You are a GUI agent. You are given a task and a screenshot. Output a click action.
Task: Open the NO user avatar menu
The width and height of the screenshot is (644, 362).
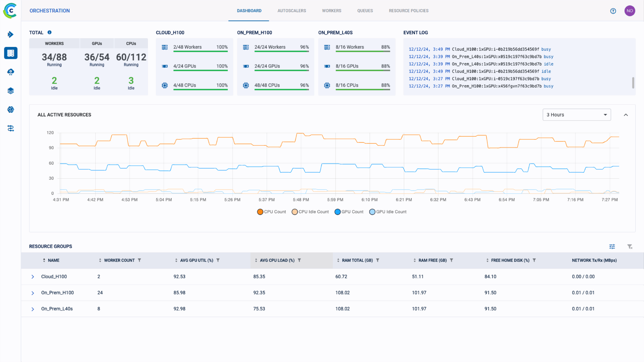(630, 11)
